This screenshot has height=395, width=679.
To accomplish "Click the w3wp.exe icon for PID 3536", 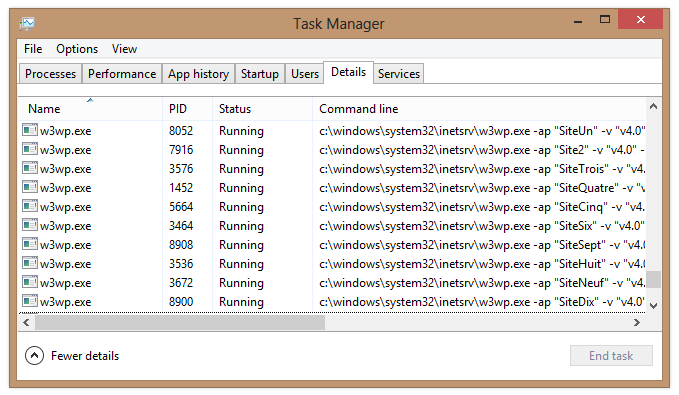I will pos(30,263).
